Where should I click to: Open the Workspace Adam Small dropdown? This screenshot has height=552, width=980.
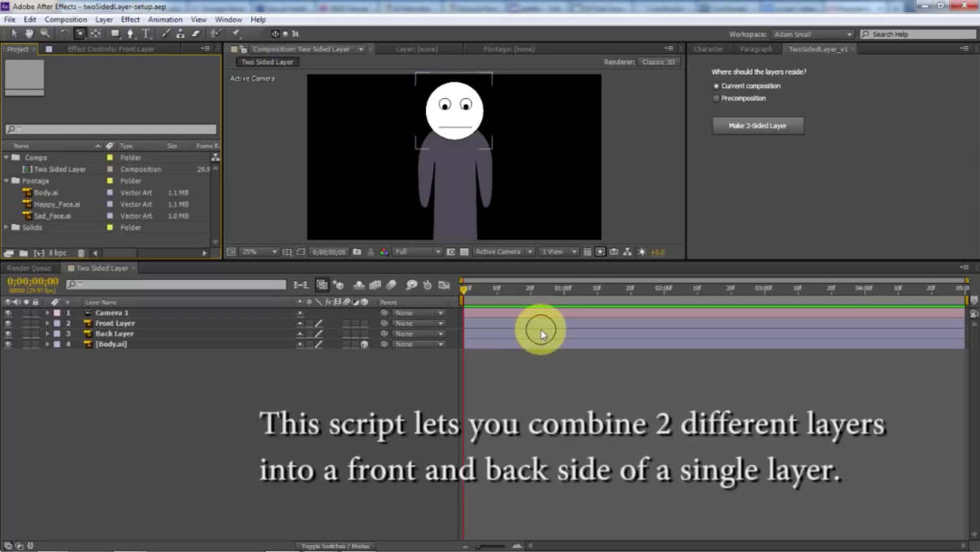click(x=812, y=34)
